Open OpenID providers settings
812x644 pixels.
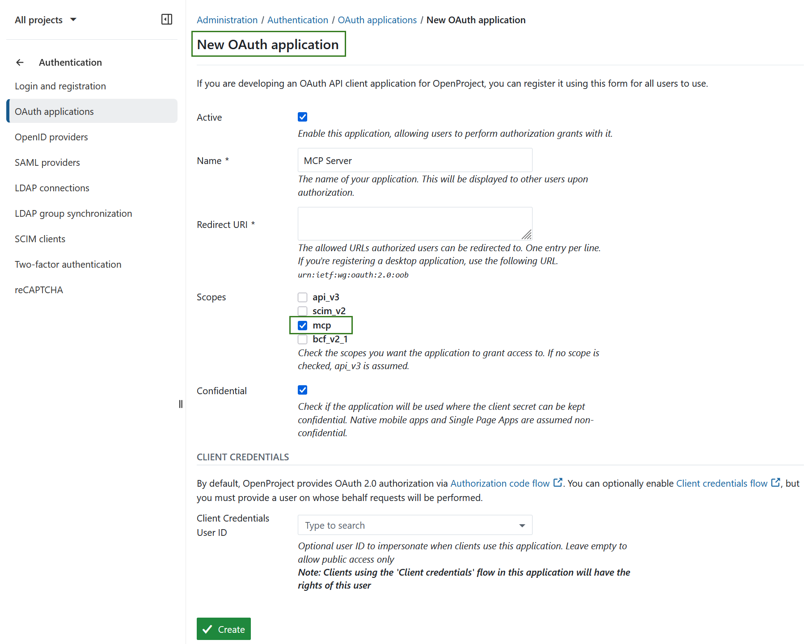pyautogui.click(x=51, y=137)
